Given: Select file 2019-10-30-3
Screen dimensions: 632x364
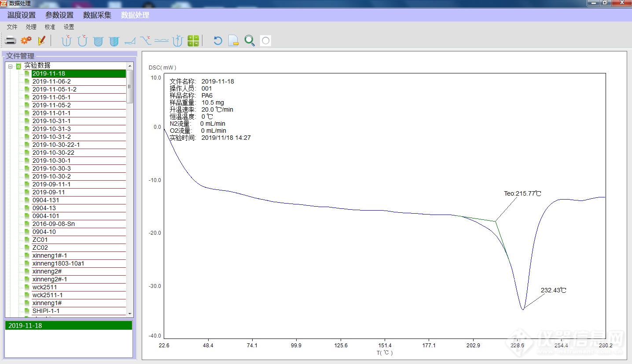Looking at the screenshot, I should (79, 168).
